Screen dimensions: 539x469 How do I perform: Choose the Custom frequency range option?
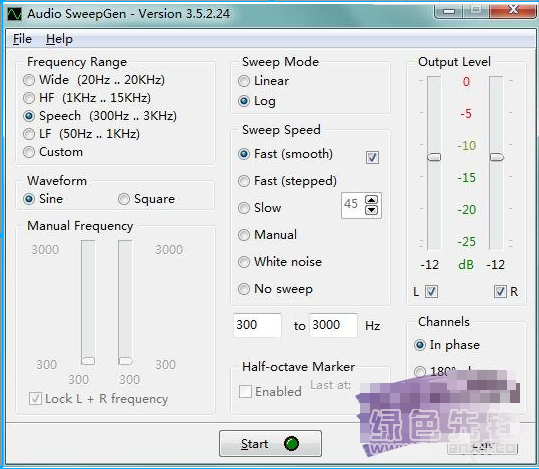point(53,152)
